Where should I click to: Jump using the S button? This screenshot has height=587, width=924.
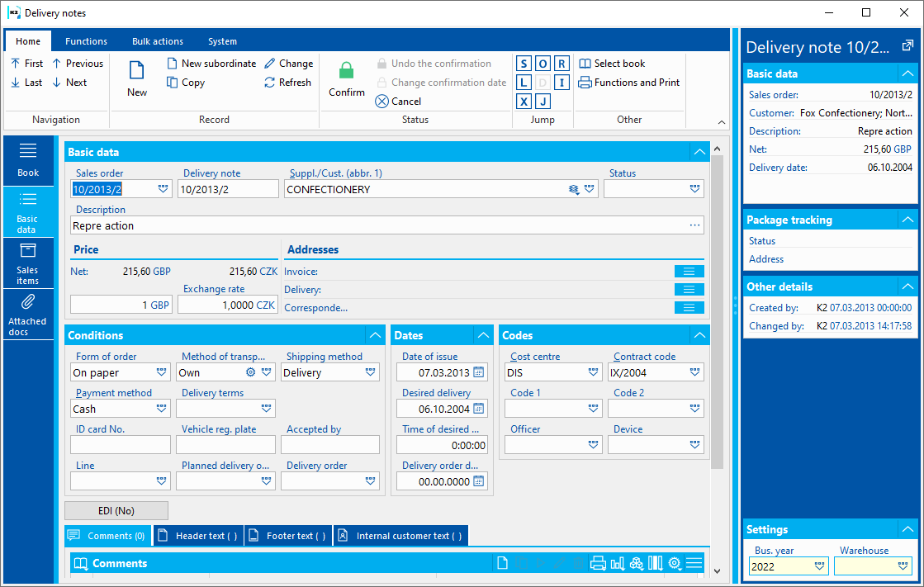[x=524, y=64]
